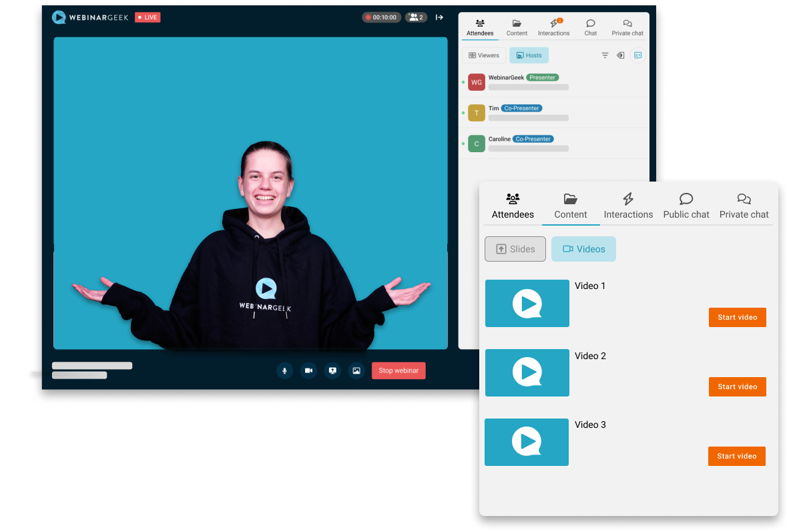Open the Attendees tab in the large panel
This screenshot has width=789, height=532.
pos(513,206)
